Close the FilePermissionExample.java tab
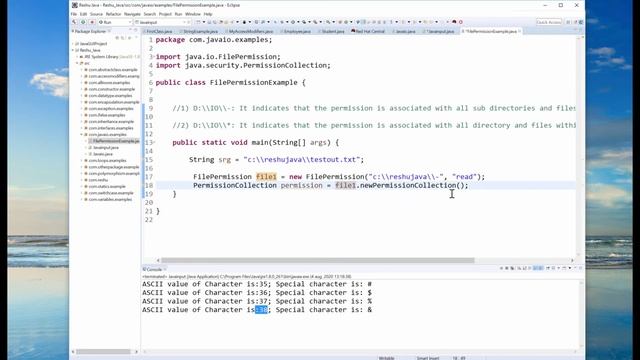Image resolution: width=640 pixels, height=360 pixels. 520,31
